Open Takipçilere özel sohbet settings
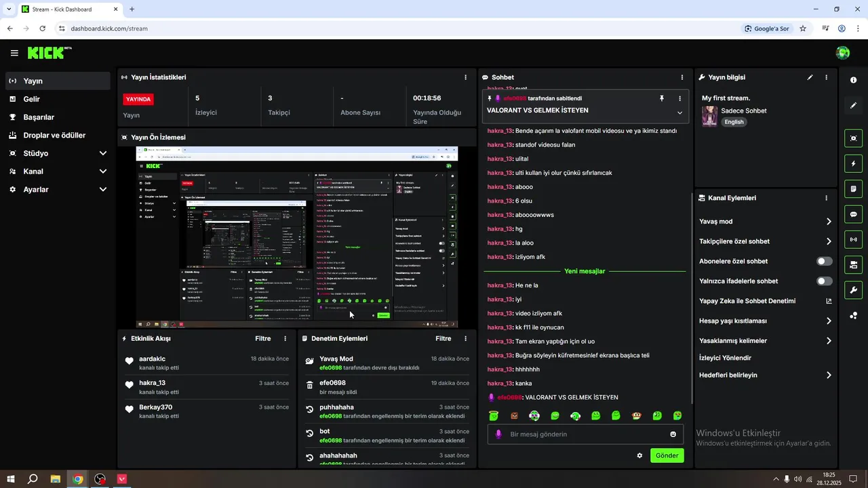Image resolution: width=868 pixels, height=488 pixels. pos(766,241)
